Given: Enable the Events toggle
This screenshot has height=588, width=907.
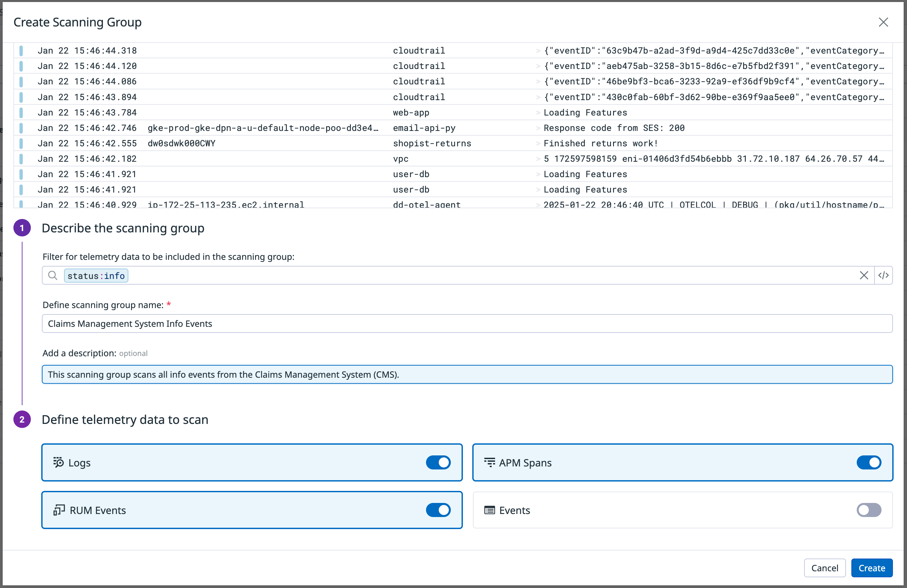Looking at the screenshot, I should [x=868, y=510].
